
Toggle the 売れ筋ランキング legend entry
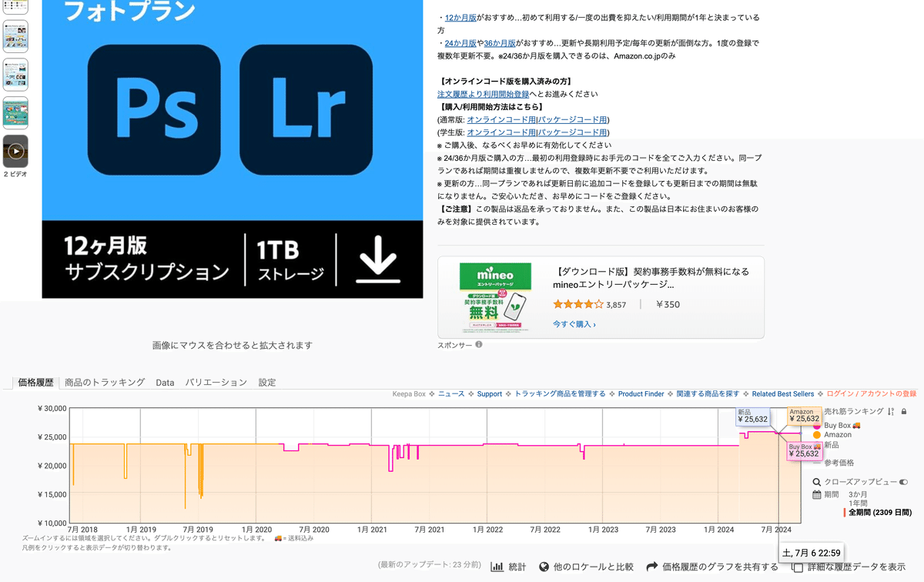click(853, 412)
